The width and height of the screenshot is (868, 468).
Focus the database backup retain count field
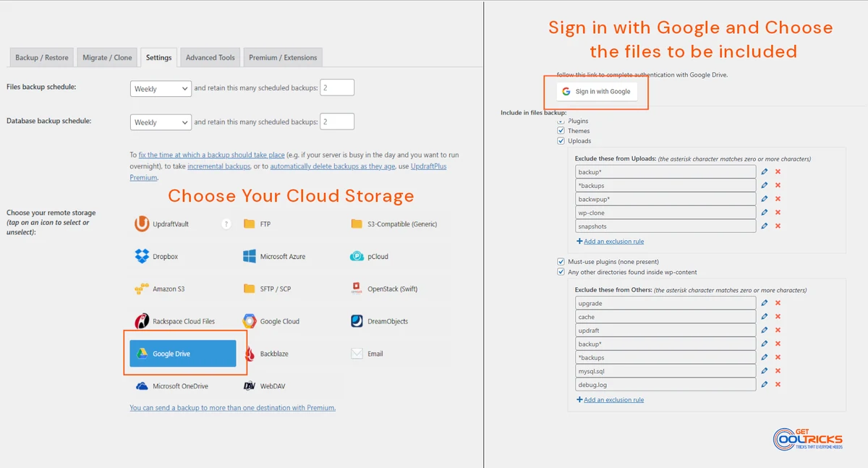tap(337, 122)
